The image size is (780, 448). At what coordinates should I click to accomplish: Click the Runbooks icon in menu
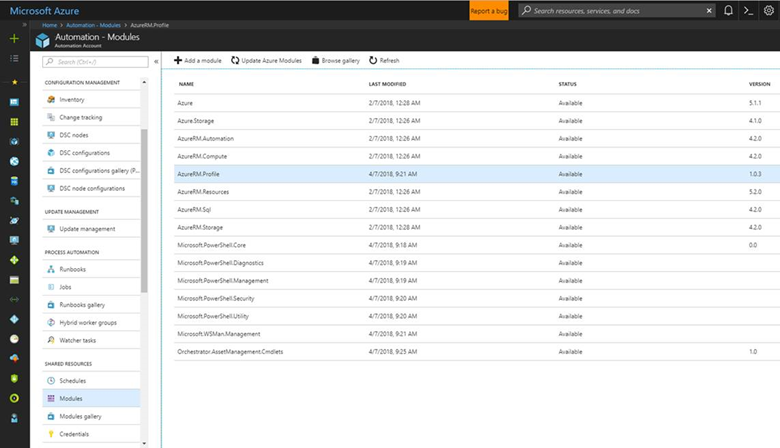(x=51, y=269)
